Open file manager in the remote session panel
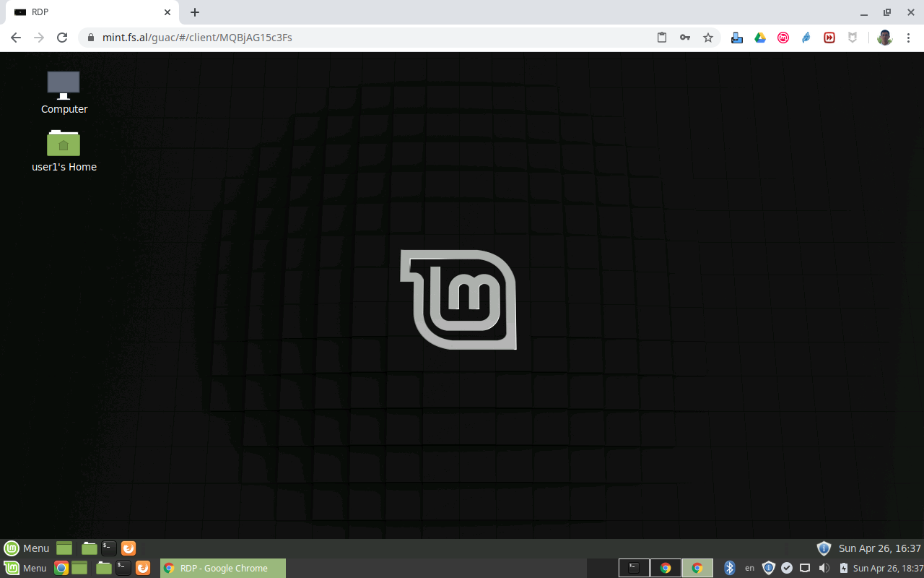The width and height of the screenshot is (924, 578). pyautogui.click(x=89, y=548)
